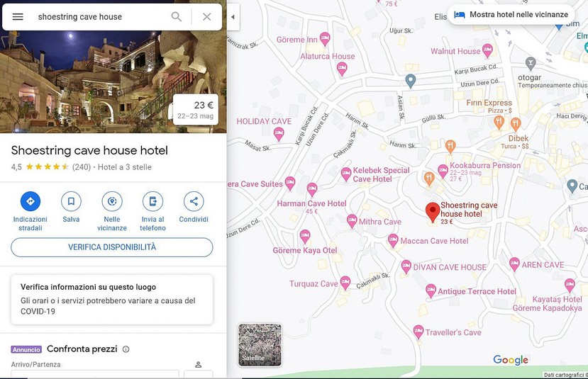
Task: Click the Invia al telefono icon
Action: 152,201
